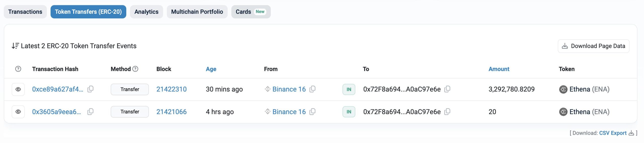Click the help icon beside Transaction Hash
This screenshot has height=143, width=644.
tap(18, 69)
